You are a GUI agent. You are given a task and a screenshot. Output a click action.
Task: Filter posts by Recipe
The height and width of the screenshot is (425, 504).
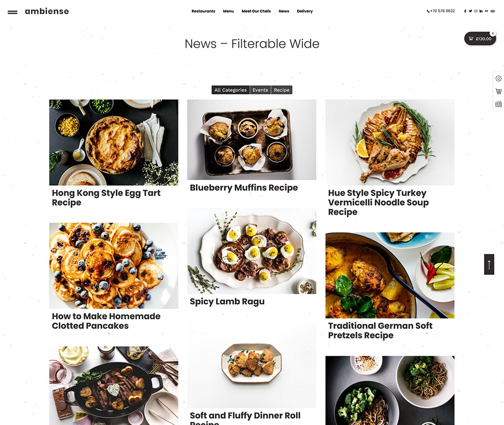[x=281, y=90]
